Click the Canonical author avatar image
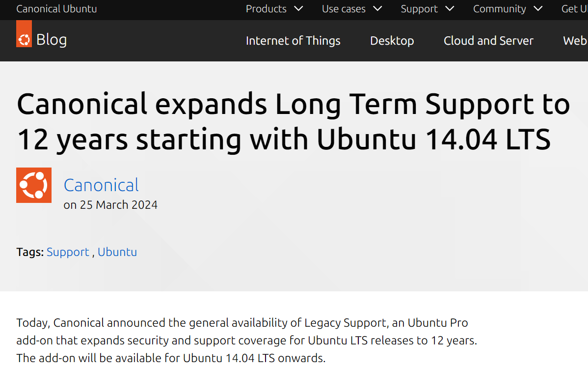588x367 pixels. pos(34,185)
